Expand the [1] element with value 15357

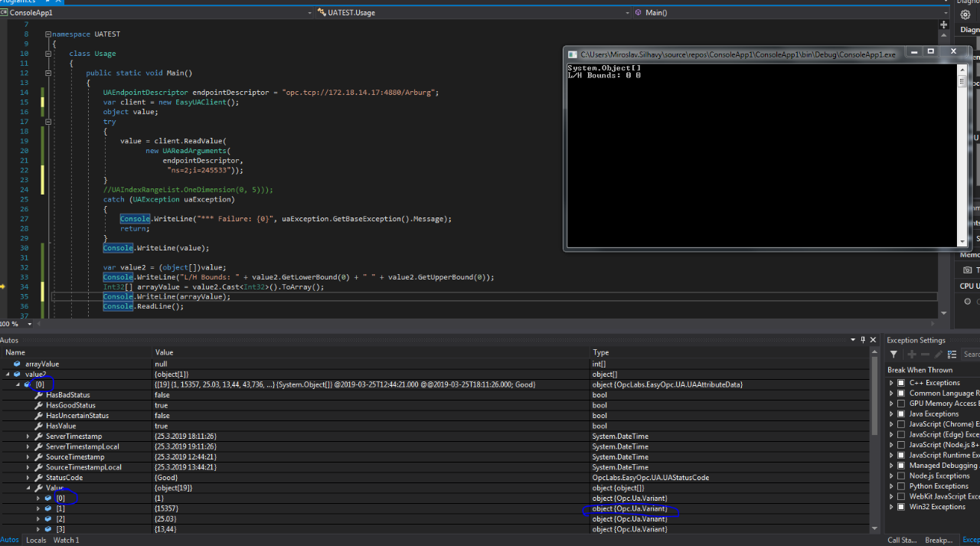click(x=38, y=508)
